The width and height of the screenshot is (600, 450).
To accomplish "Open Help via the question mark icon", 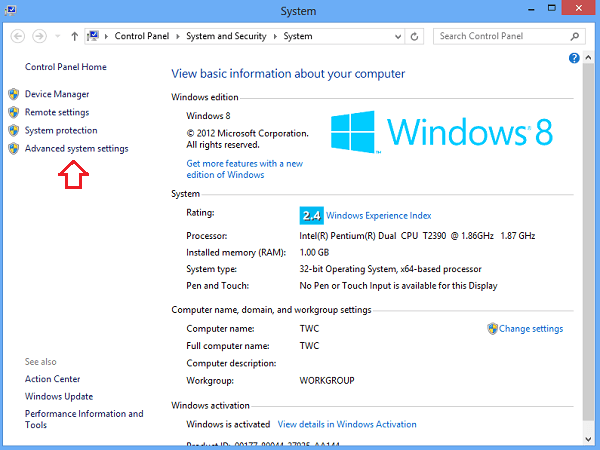I will 574,58.
